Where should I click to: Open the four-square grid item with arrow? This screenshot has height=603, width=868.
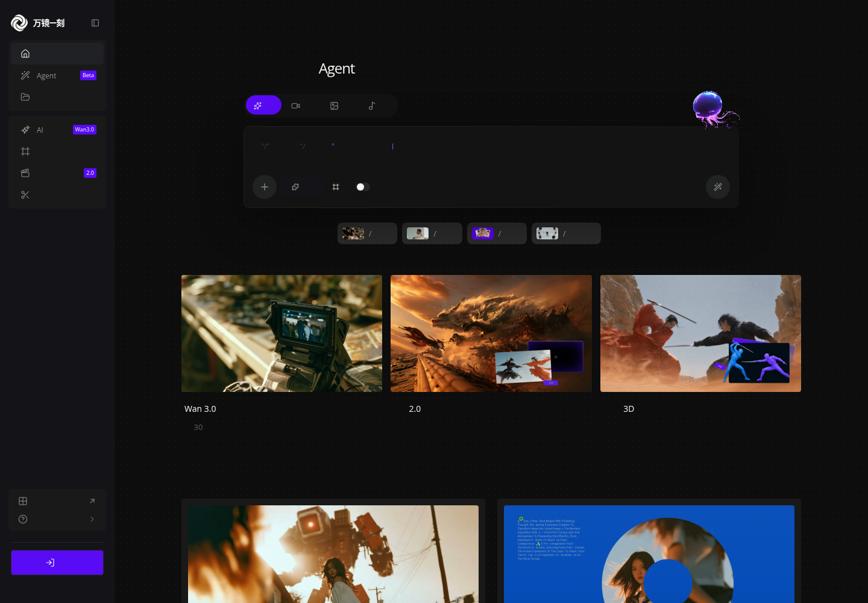click(57, 501)
